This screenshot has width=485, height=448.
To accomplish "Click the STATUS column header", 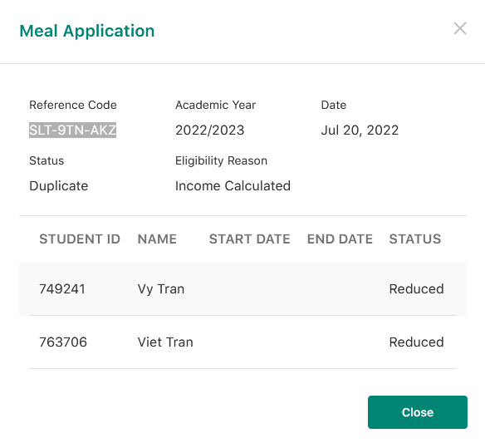I will (415, 239).
